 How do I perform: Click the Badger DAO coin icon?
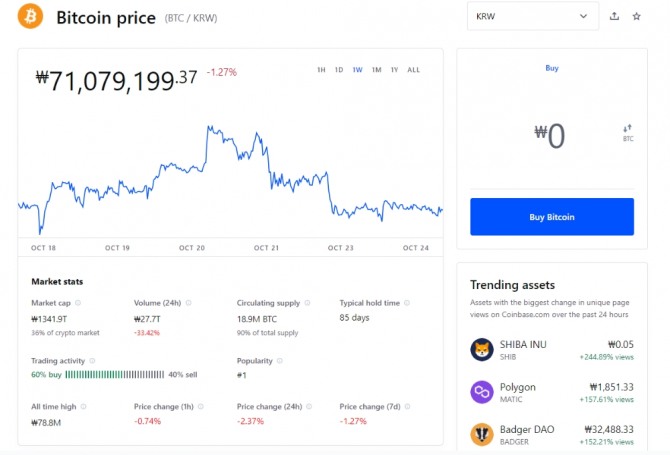point(481,435)
